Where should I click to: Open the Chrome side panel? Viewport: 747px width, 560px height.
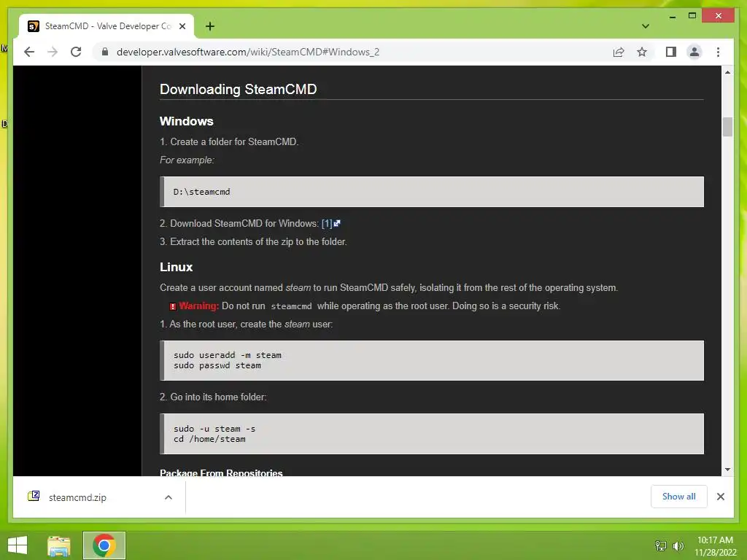tap(671, 52)
